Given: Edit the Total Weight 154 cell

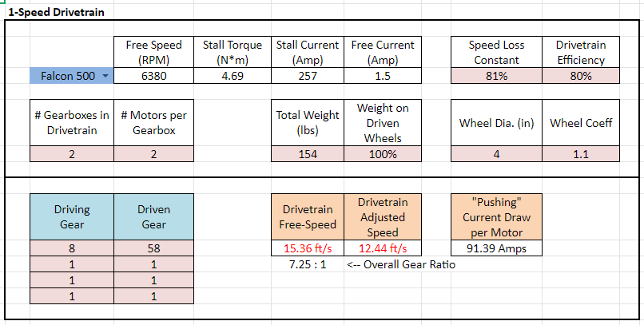Looking at the screenshot, I should click(308, 155).
